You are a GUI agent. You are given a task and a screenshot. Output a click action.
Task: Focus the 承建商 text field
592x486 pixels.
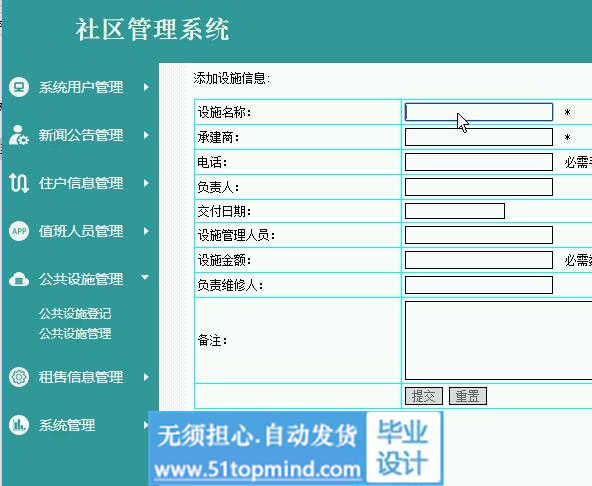(479, 137)
